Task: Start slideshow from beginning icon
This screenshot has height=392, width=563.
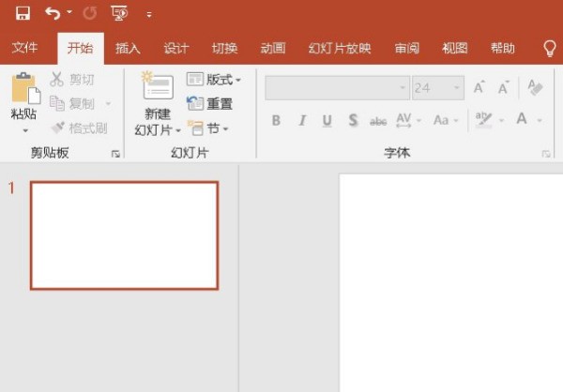Action: pyautogui.click(x=119, y=14)
